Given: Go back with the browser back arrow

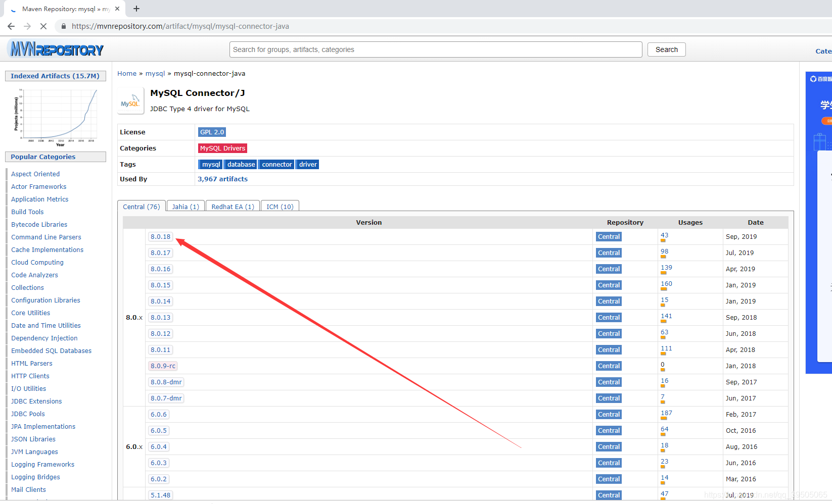Looking at the screenshot, I should (11, 26).
